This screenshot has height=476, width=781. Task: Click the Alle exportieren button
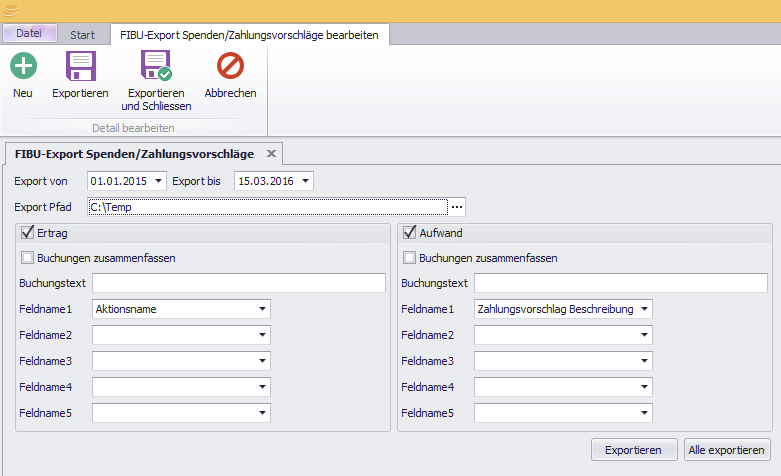[x=729, y=451]
